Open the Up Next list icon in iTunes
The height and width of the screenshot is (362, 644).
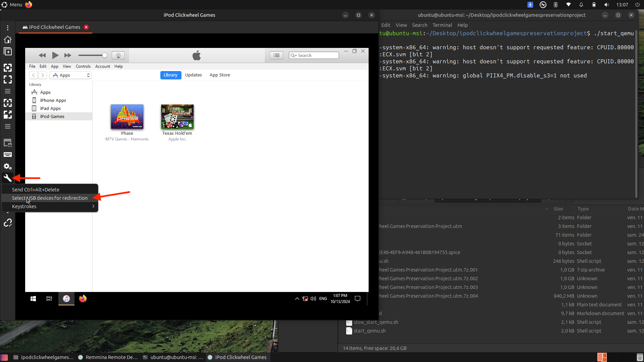click(x=276, y=55)
